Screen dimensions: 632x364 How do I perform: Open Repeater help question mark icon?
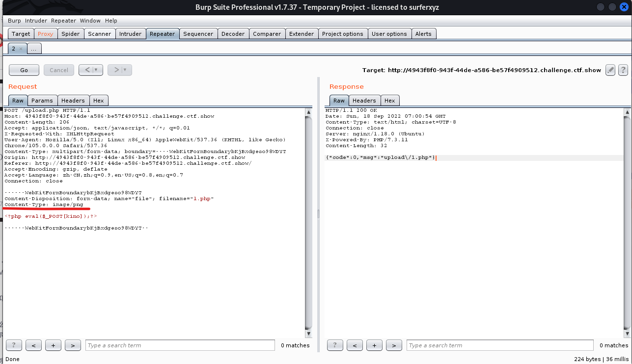pos(623,70)
